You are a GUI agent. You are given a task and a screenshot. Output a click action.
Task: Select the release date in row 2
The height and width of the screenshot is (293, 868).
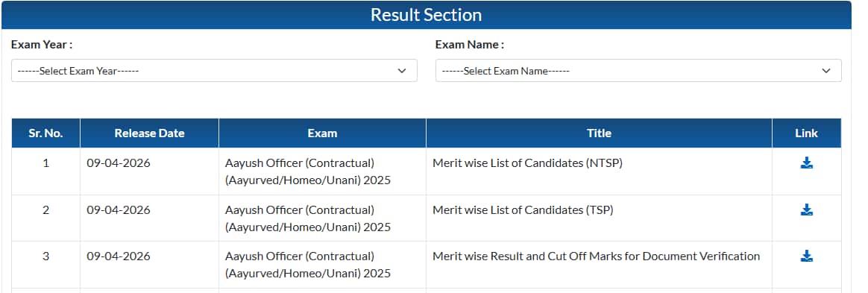119,210
